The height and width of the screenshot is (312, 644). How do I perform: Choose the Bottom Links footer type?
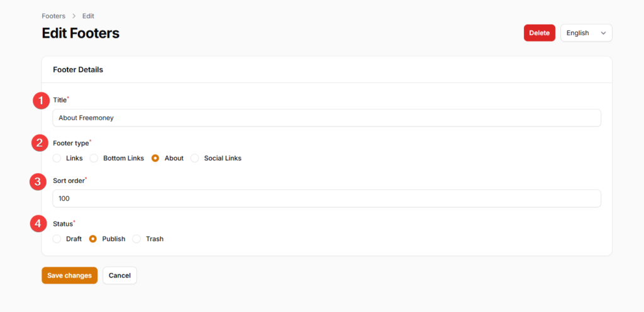click(94, 158)
